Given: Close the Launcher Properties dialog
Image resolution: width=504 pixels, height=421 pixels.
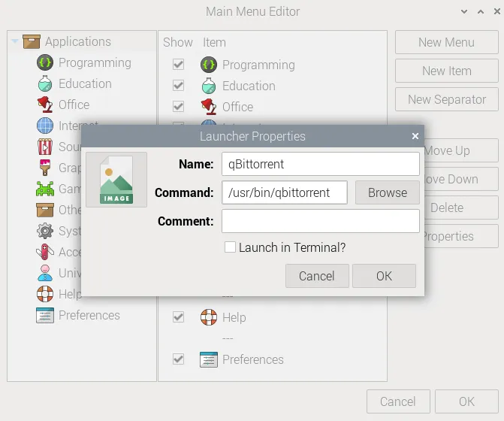Looking at the screenshot, I should (415, 136).
